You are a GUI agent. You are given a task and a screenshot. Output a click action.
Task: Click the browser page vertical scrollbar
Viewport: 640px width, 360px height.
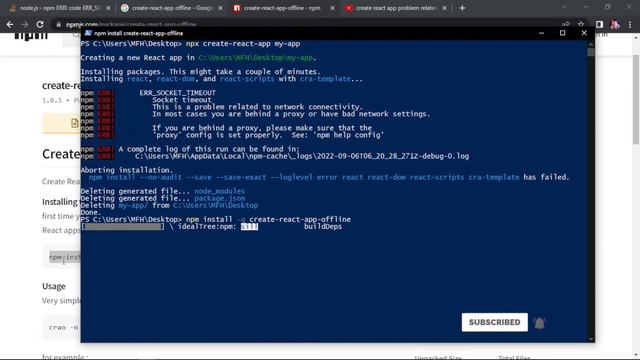click(x=636, y=99)
